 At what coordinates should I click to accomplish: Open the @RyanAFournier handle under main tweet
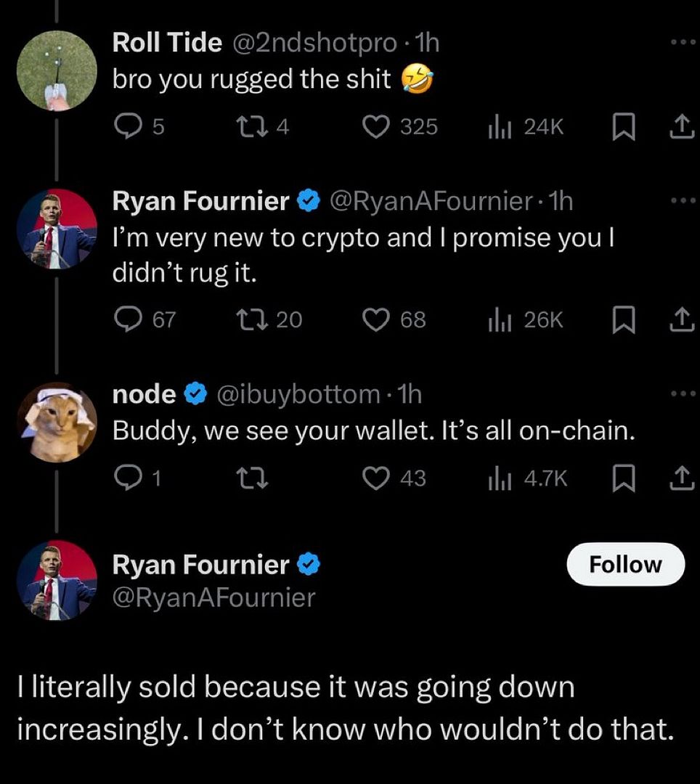213,597
